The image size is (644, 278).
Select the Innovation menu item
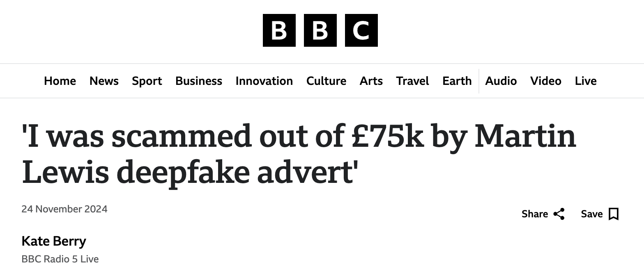pyautogui.click(x=264, y=81)
